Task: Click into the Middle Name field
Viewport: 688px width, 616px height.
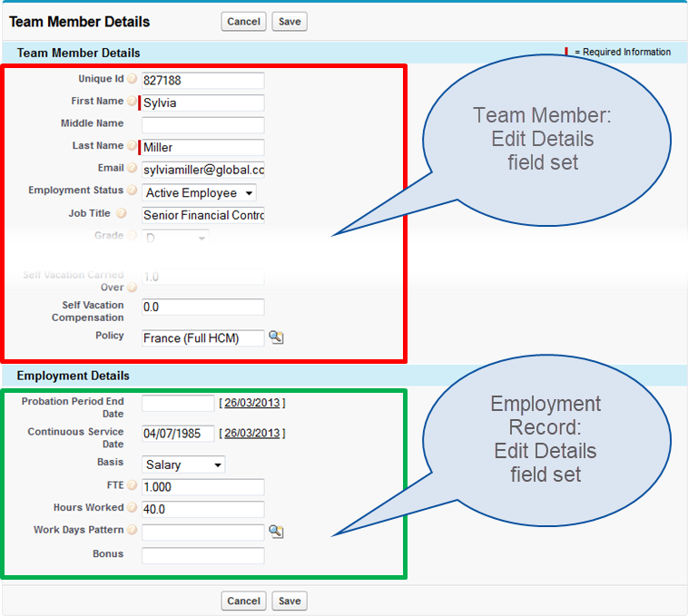Action: point(202,125)
